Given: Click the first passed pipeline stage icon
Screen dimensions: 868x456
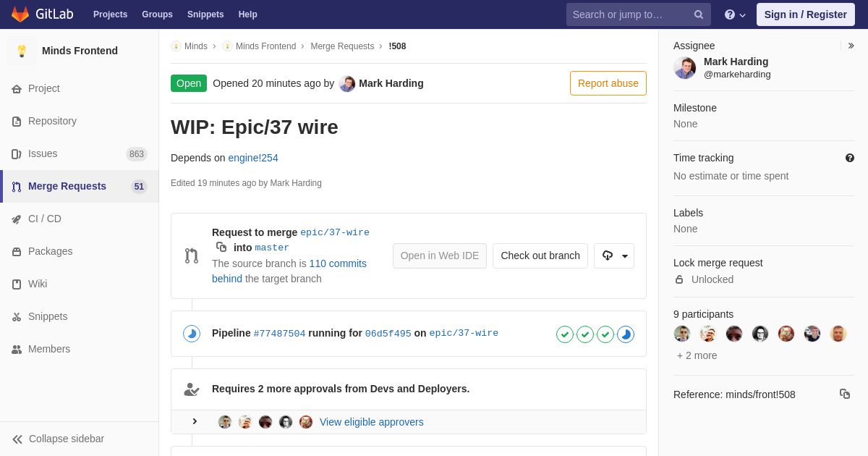Looking at the screenshot, I should tap(565, 334).
